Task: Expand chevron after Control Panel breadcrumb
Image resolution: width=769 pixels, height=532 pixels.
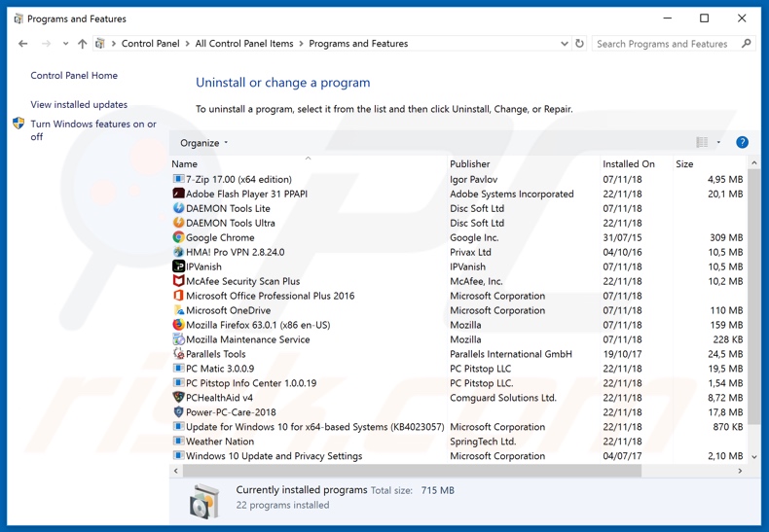Action: (187, 44)
